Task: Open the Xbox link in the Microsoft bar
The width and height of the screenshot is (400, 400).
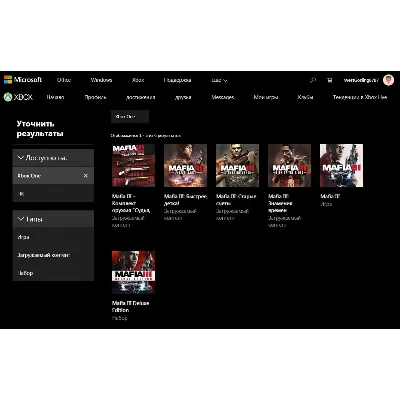Action: coord(138,80)
